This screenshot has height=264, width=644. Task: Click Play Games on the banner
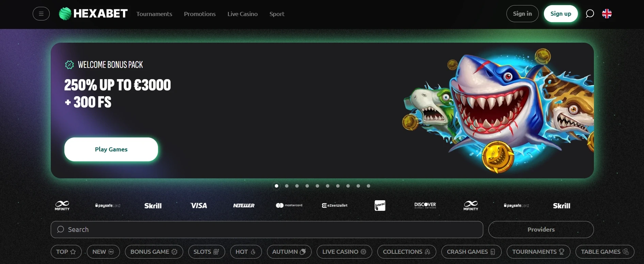111,149
